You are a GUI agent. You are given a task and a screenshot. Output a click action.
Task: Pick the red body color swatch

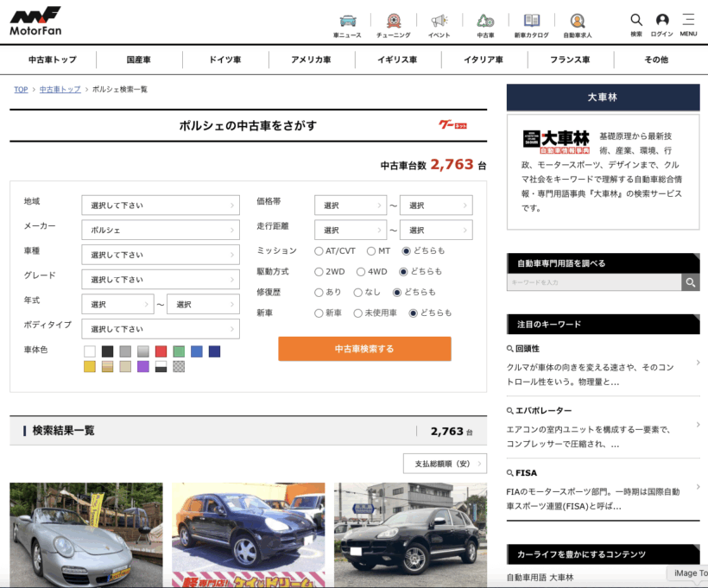click(161, 351)
